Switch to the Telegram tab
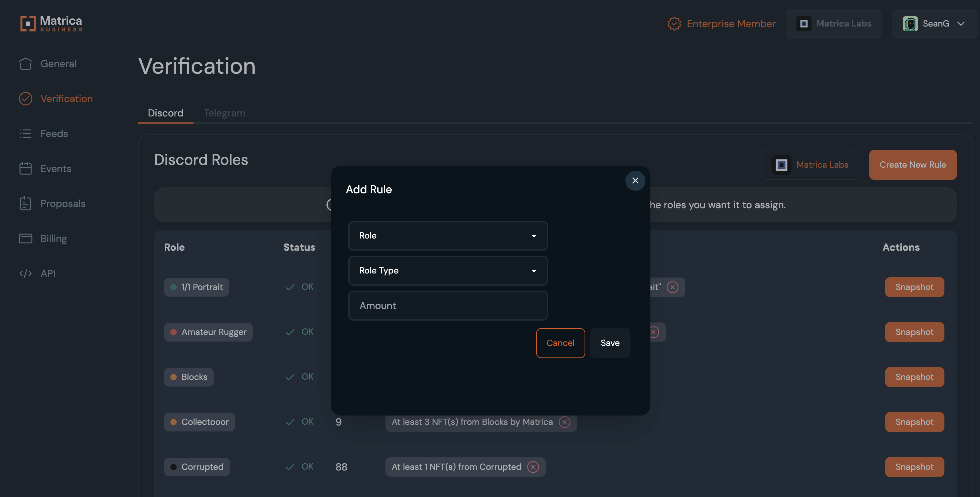980x497 pixels. tap(224, 113)
